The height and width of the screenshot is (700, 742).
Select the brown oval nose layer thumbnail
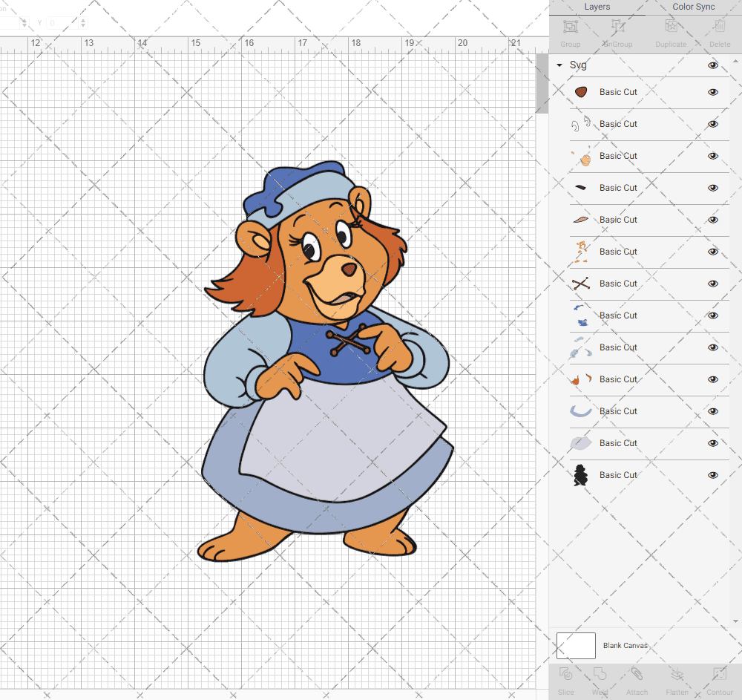point(581,92)
